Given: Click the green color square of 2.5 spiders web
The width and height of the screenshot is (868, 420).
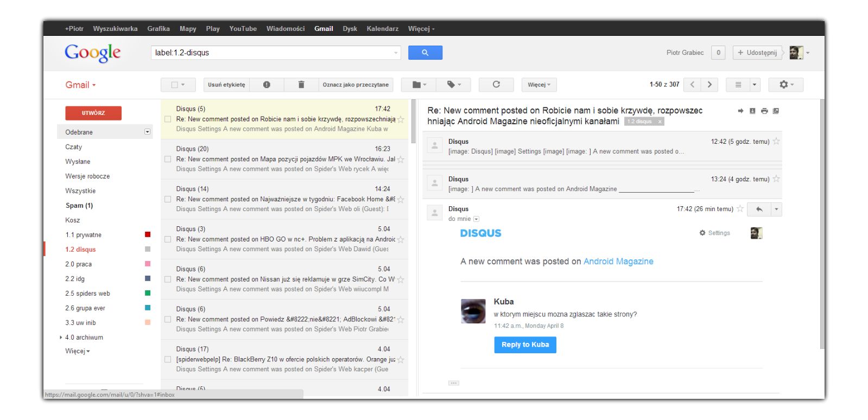Looking at the screenshot, I should [x=148, y=293].
